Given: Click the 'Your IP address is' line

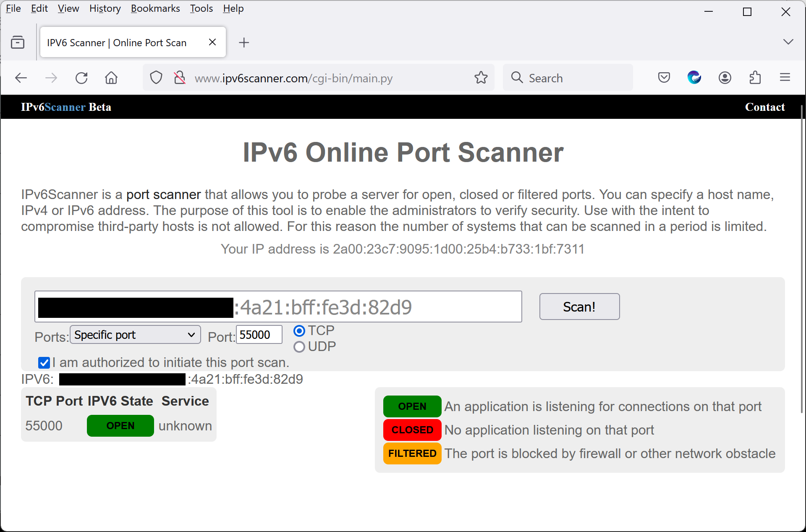Looking at the screenshot, I should pos(403,249).
